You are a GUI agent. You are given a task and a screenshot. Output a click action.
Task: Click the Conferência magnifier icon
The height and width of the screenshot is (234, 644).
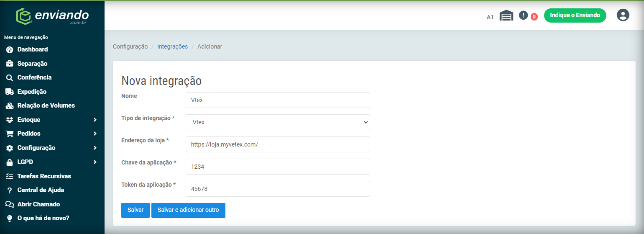click(10, 78)
